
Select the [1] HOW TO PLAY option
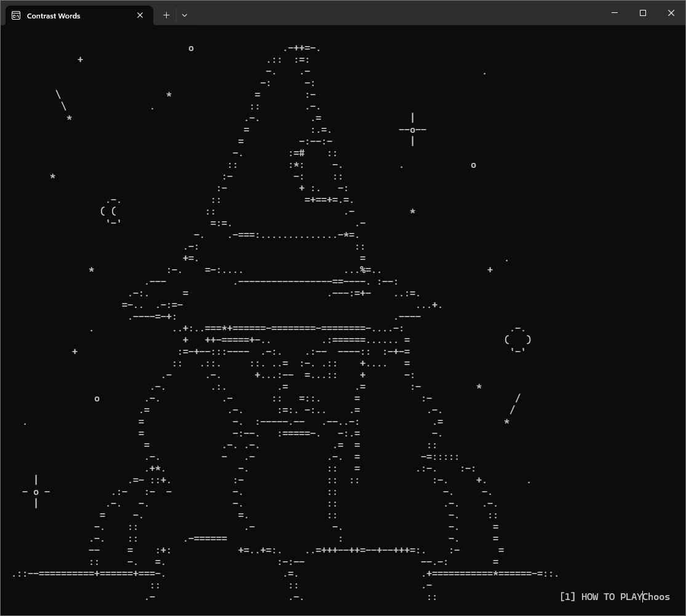point(600,597)
